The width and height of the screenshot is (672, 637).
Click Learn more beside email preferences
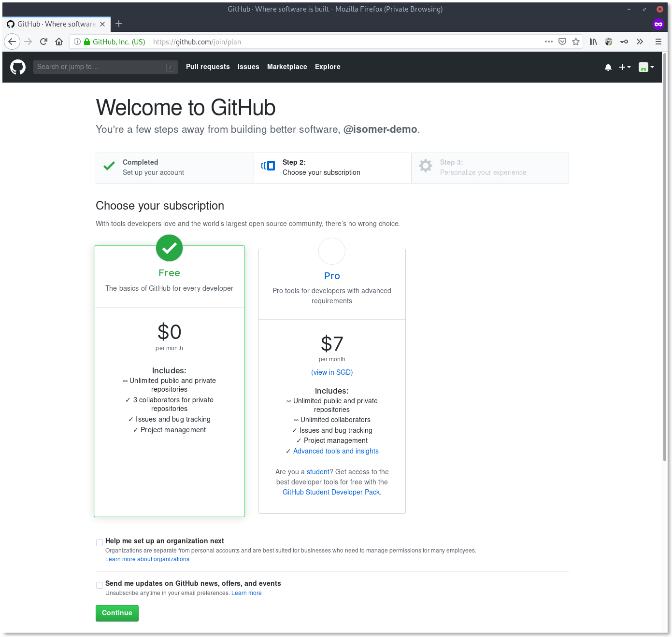click(246, 593)
